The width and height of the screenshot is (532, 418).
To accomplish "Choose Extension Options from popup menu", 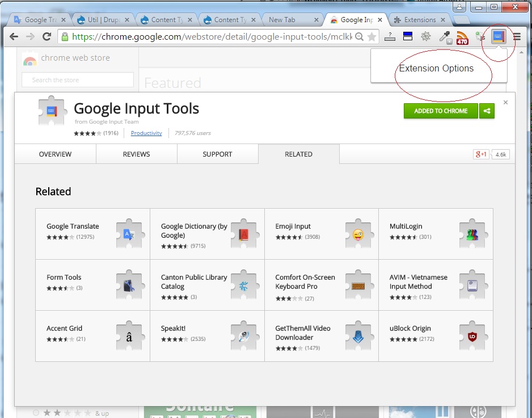I will pos(436,68).
